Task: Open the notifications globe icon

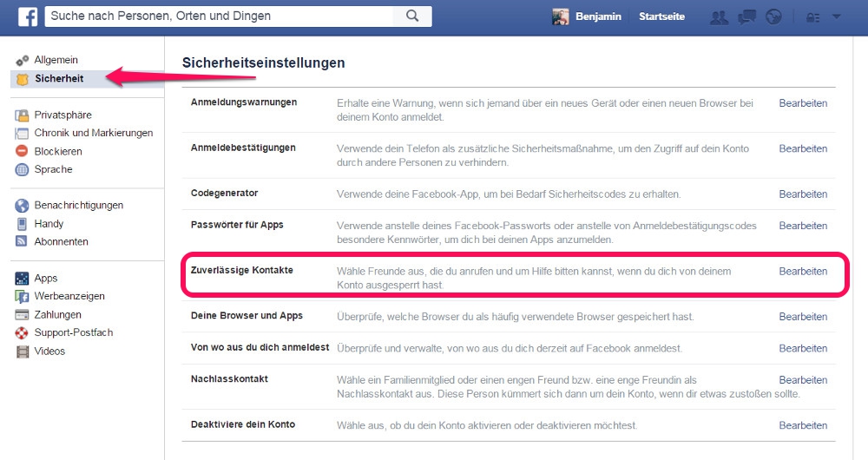Action: coord(773,17)
